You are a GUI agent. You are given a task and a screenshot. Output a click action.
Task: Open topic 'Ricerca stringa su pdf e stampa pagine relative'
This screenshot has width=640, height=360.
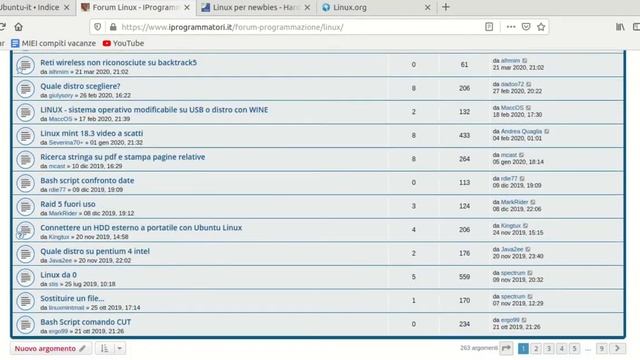[x=122, y=157]
